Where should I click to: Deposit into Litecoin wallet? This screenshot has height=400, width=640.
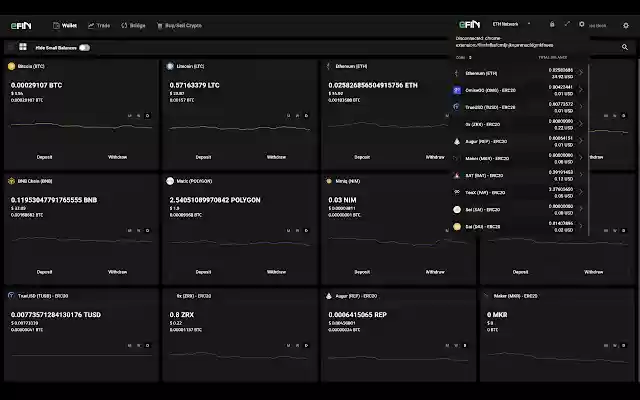pos(203,157)
